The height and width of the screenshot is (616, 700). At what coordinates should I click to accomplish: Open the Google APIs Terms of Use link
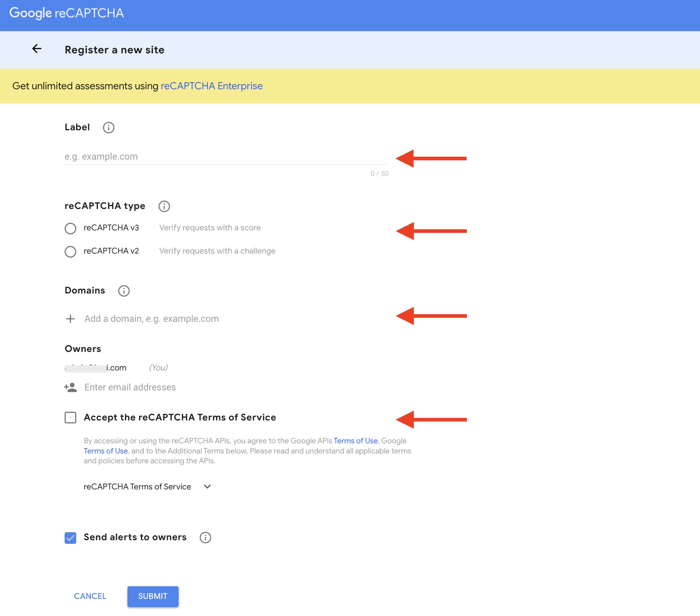356,441
